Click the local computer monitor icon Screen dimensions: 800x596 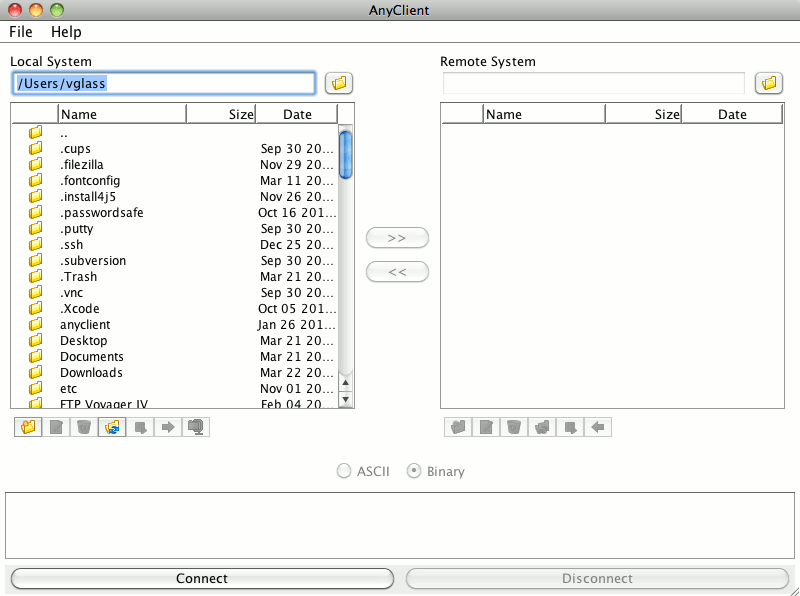tap(196, 427)
